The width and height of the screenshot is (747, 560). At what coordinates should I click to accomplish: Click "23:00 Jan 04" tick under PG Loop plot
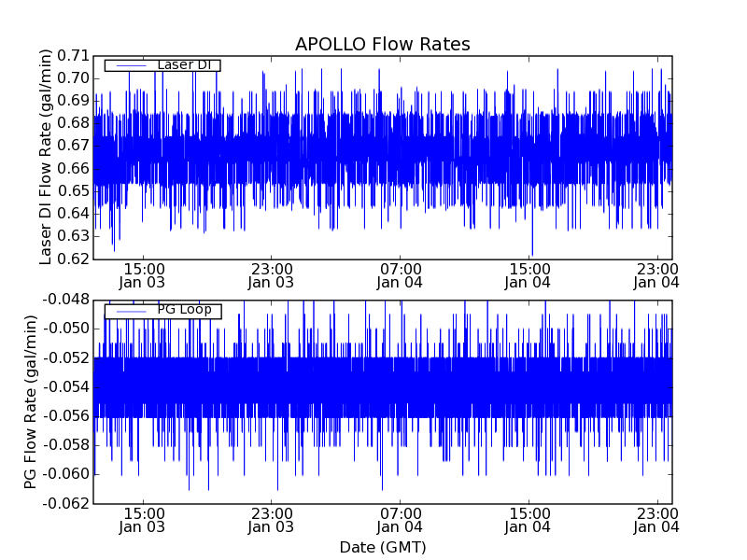(656, 521)
